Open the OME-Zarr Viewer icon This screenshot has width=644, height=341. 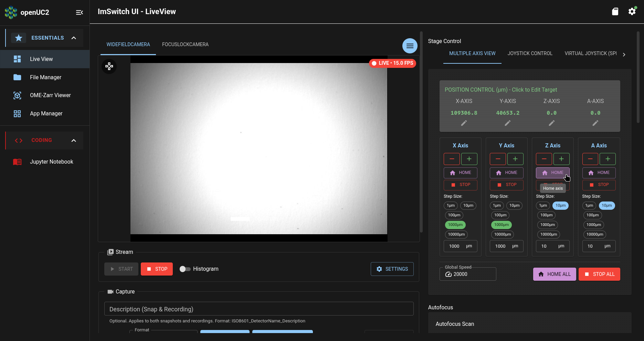tap(17, 95)
